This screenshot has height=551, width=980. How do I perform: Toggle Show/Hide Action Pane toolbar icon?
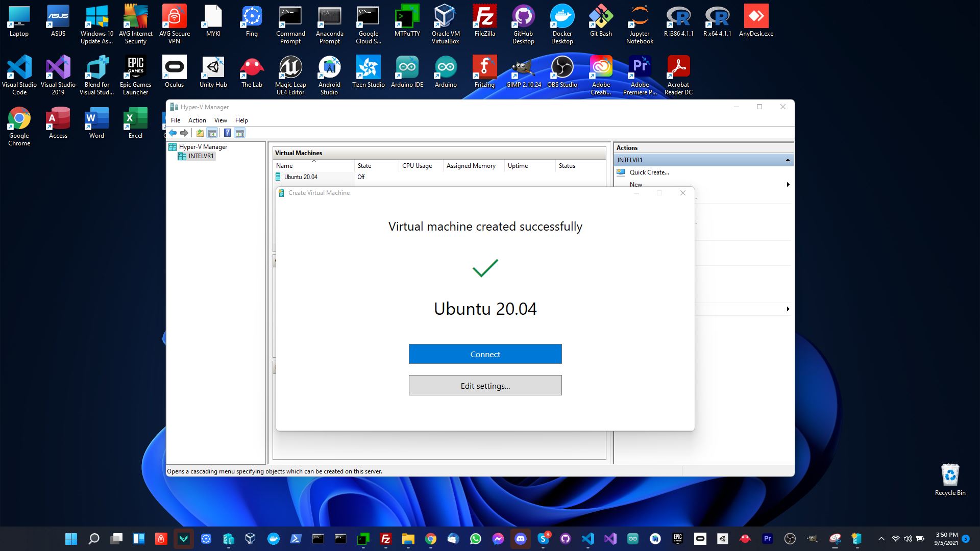(240, 133)
